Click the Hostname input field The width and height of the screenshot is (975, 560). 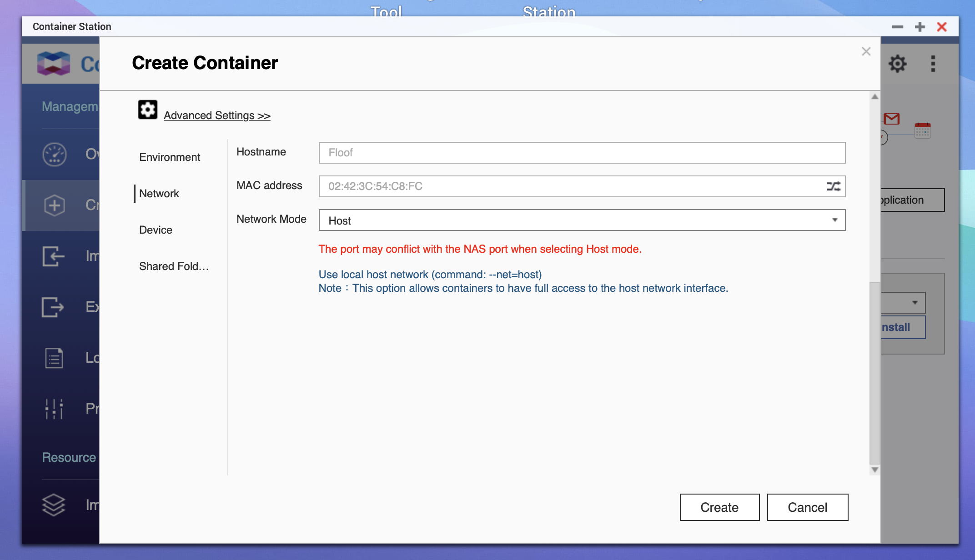(582, 153)
